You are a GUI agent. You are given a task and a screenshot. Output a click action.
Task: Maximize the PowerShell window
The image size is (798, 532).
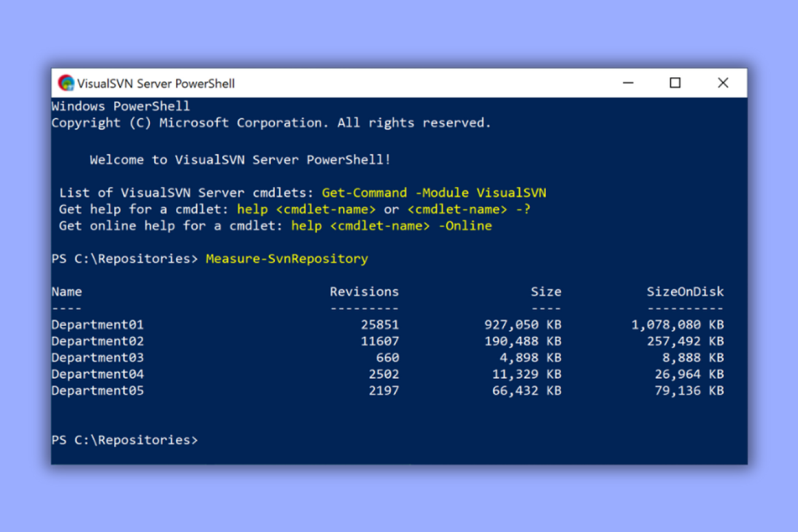pos(675,83)
